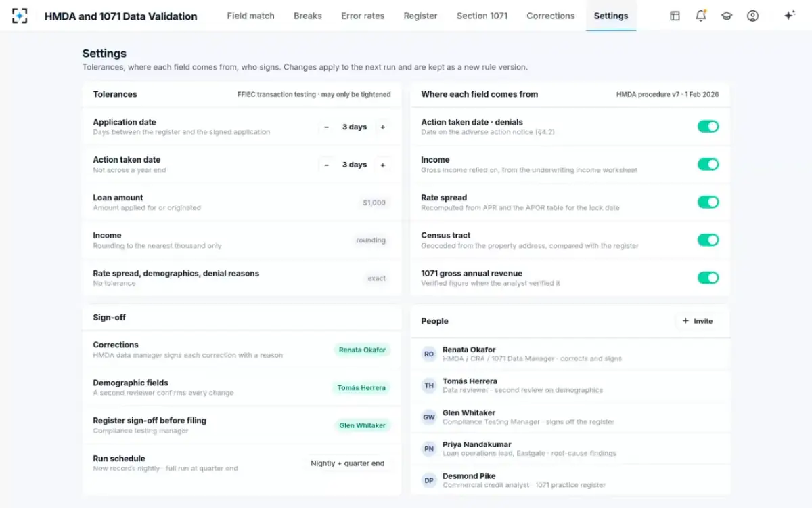Click Application date 3 days value
The height and width of the screenshot is (508, 812).
pyautogui.click(x=355, y=127)
